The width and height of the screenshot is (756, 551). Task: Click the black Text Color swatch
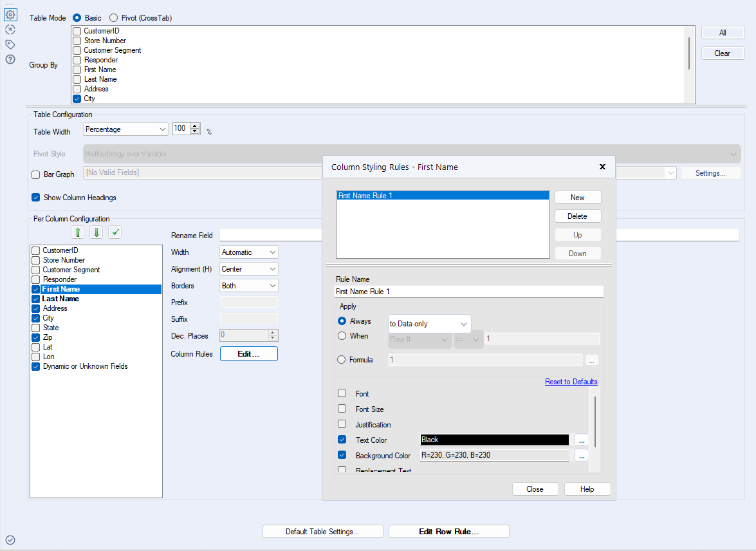(x=494, y=440)
